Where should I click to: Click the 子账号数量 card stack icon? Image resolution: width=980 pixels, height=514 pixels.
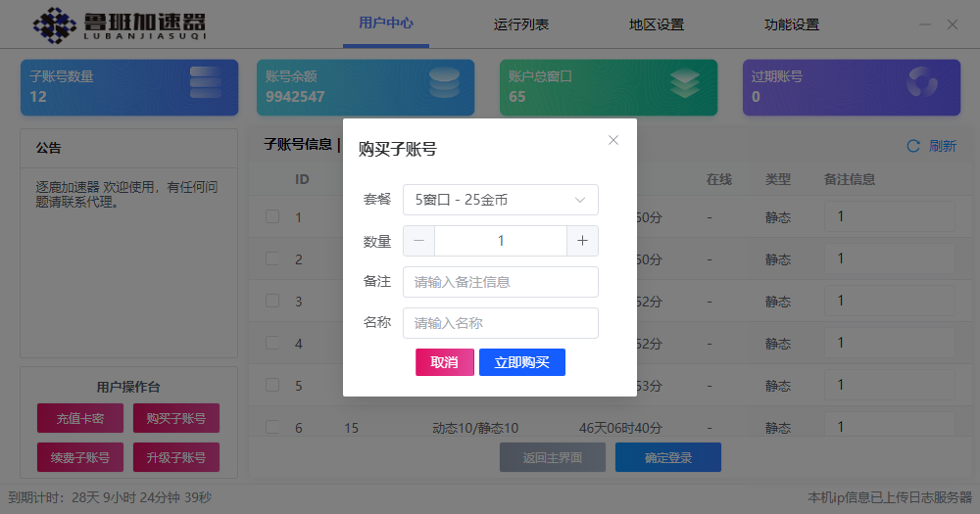pyautogui.click(x=205, y=82)
